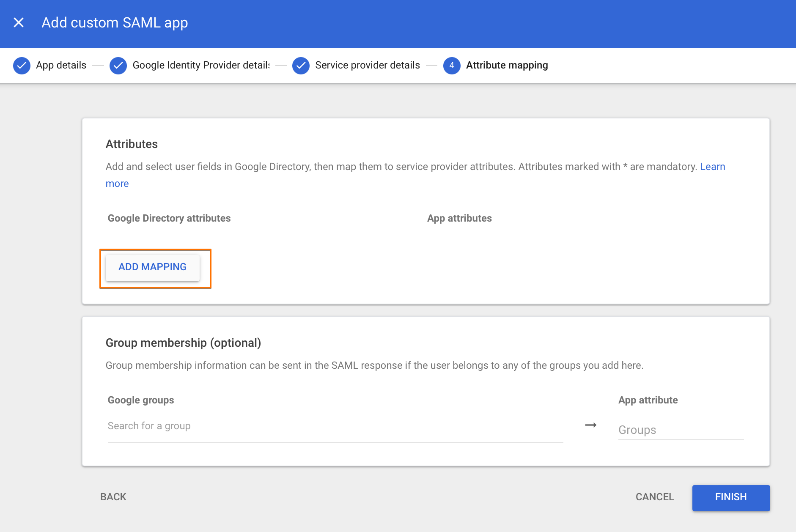Click the Google Directory attributes column label
This screenshot has width=796, height=532.
[169, 218]
